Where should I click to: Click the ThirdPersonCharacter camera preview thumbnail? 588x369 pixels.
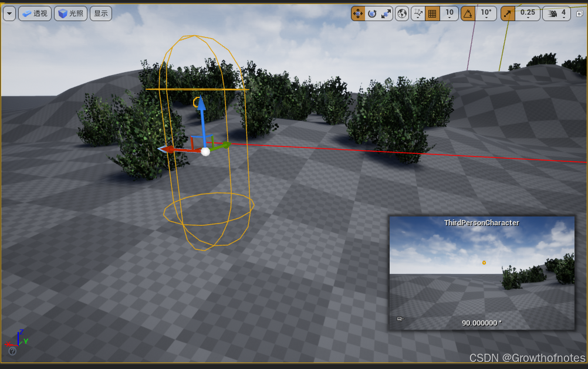point(482,273)
